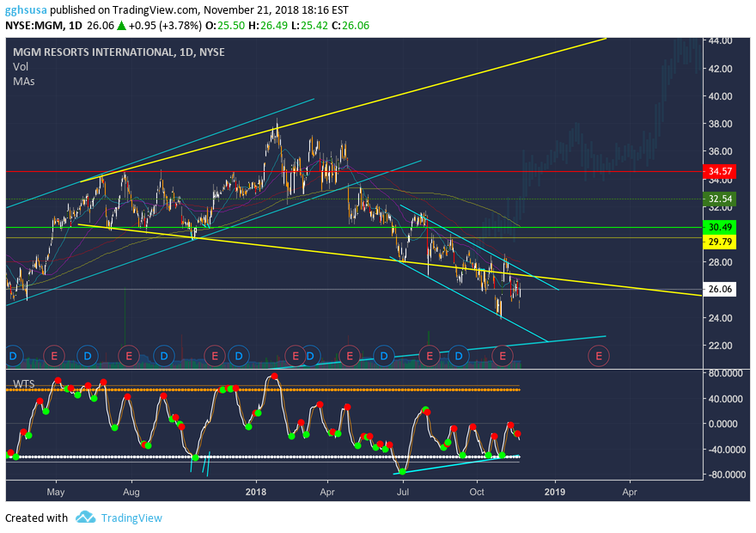
Task: Click the 'Vol' indicator legend label
Action: [21, 66]
